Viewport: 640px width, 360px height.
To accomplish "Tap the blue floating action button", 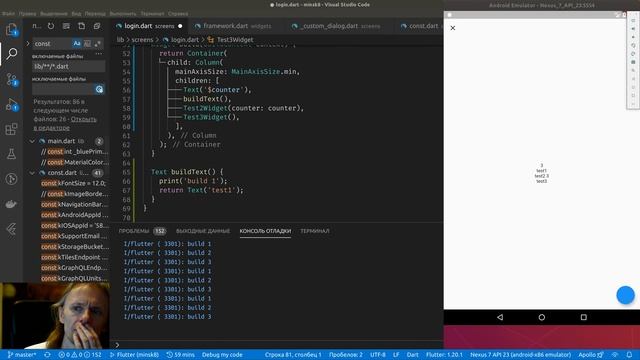I will [625, 295].
